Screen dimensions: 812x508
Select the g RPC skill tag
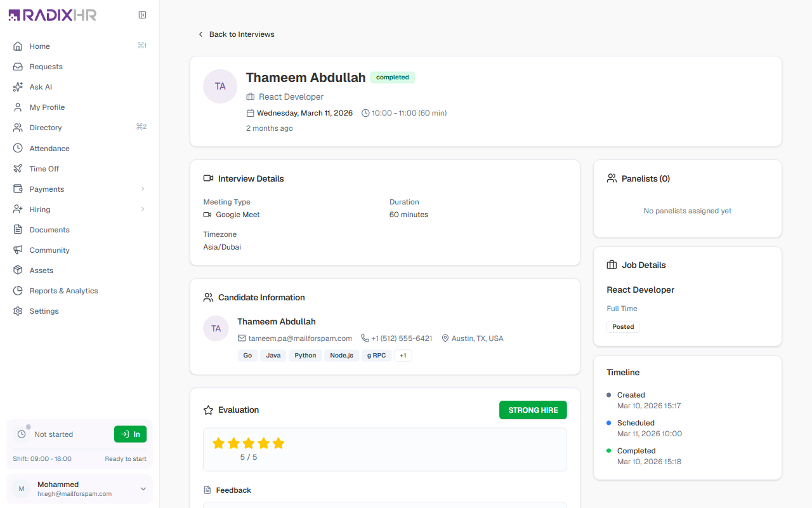(x=376, y=356)
